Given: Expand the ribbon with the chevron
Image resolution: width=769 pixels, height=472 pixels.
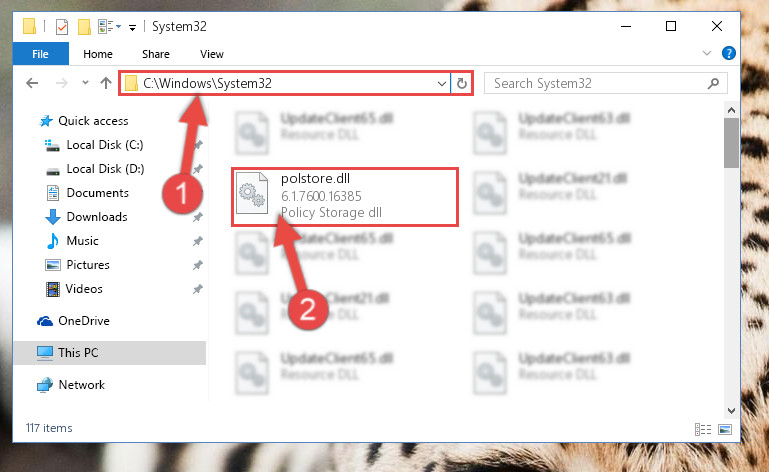Looking at the screenshot, I should pos(707,53).
